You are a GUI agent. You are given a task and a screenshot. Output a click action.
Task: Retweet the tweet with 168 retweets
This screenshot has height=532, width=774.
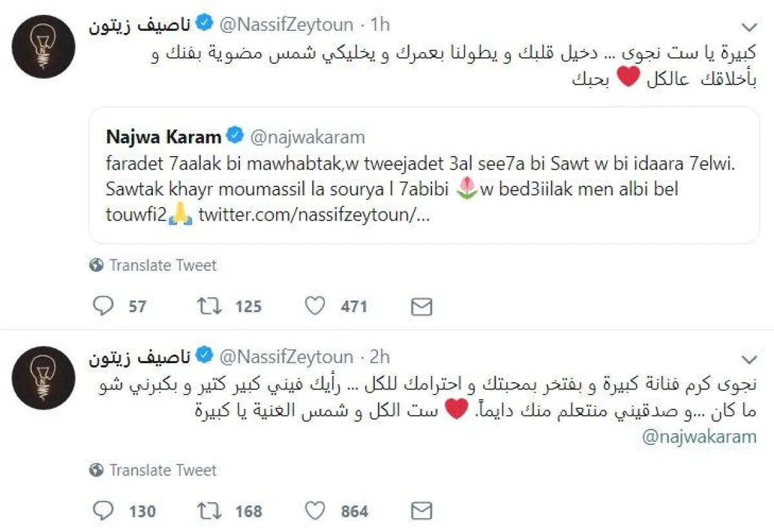[208, 512]
